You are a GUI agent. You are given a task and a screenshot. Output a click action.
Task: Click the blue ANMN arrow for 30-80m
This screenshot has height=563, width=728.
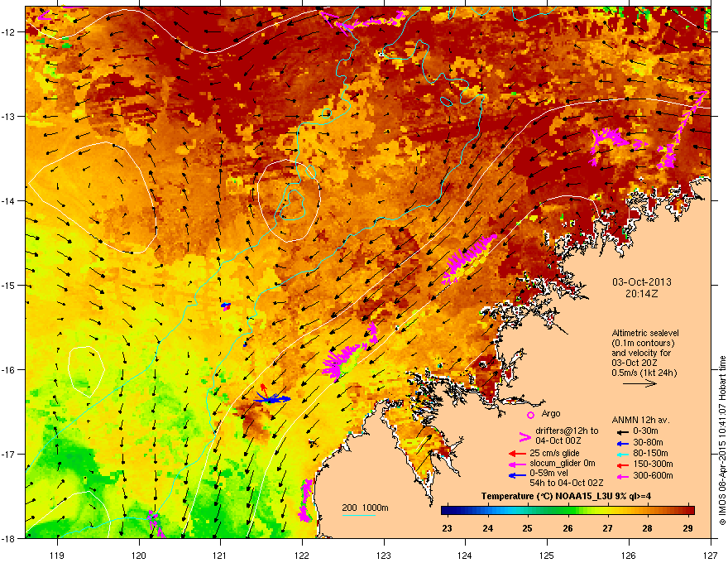tap(622, 443)
